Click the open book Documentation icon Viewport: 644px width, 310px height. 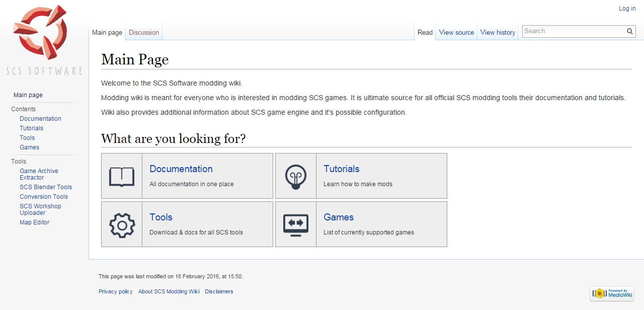(122, 176)
